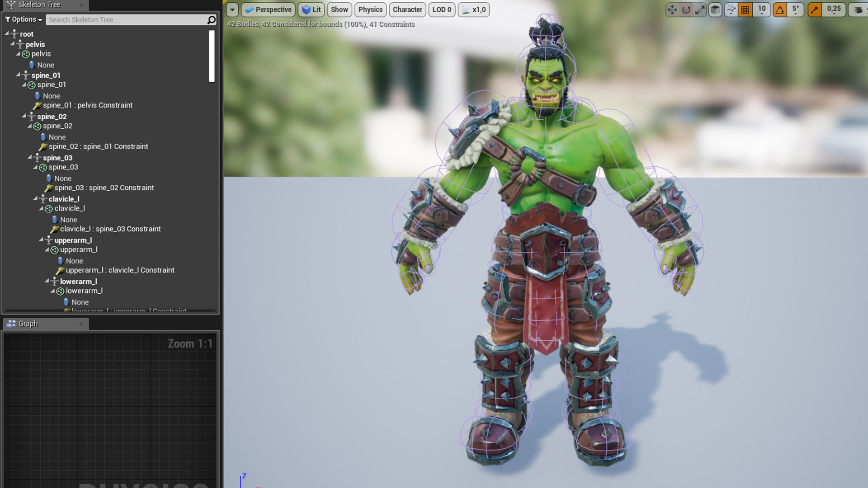Select spine_02 : spine_01 Constraint
The image size is (868, 488).
[x=94, y=146]
